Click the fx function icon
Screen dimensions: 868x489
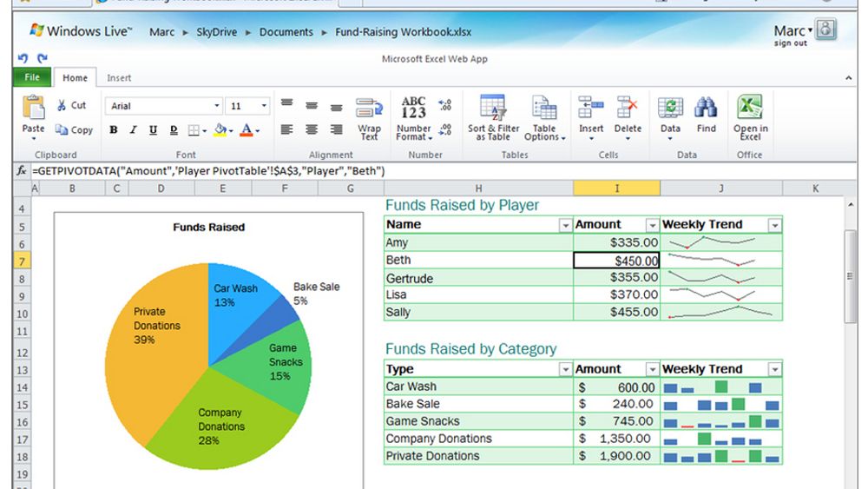[x=22, y=171]
